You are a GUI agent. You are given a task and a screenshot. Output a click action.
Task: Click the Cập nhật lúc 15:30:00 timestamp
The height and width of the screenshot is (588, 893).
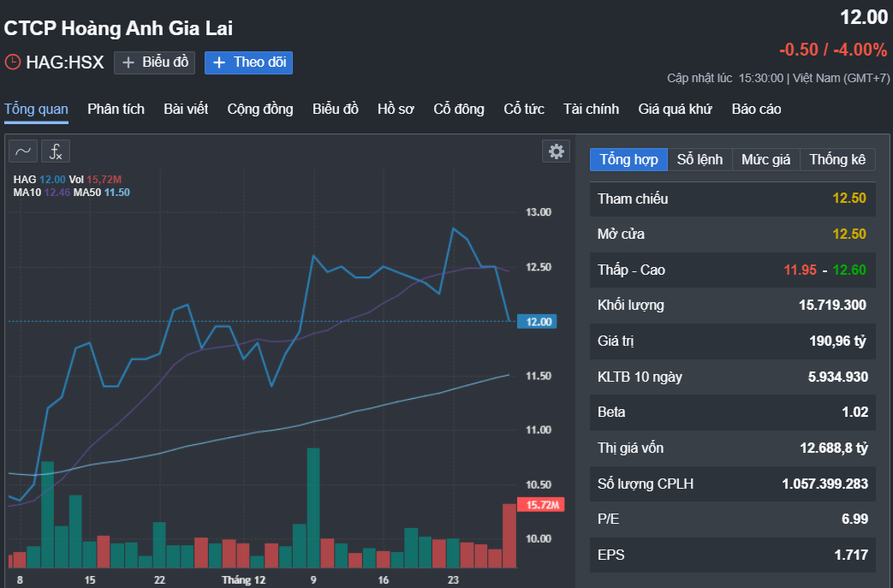click(725, 79)
